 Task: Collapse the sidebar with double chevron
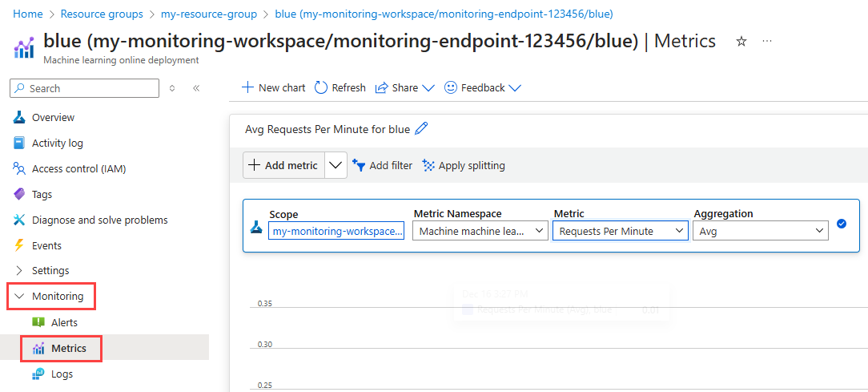(x=196, y=88)
